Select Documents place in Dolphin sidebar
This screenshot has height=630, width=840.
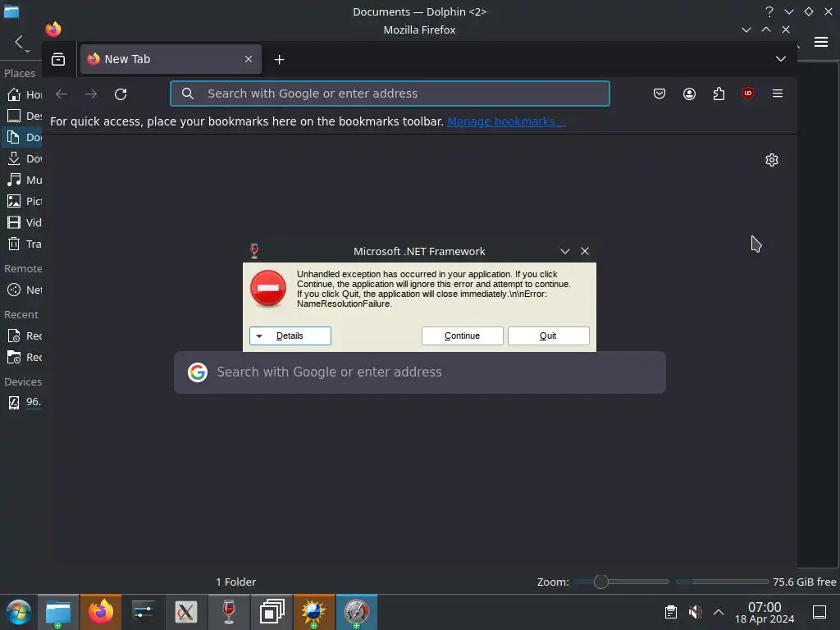(x=24, y=137)
